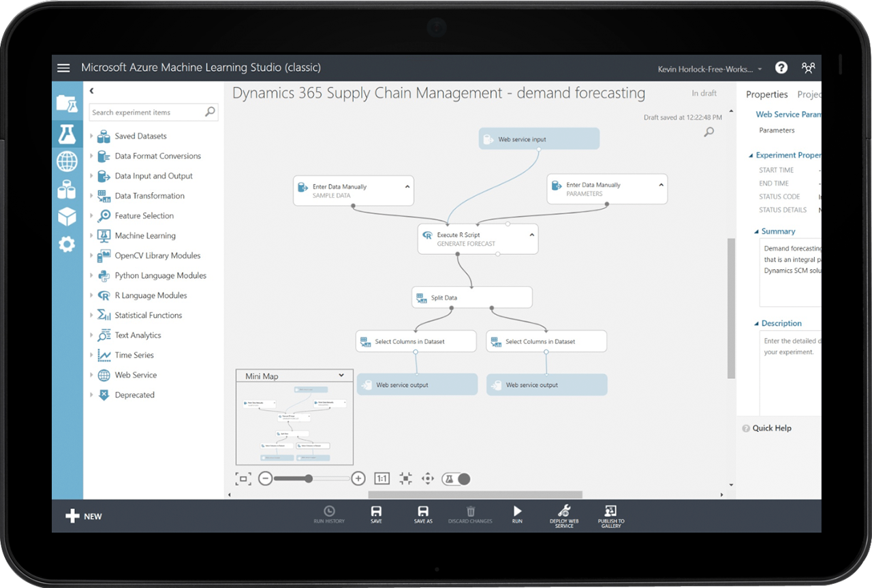Click the 1:1 actual size icon
872x588 pixels.
tap(381, 479)
